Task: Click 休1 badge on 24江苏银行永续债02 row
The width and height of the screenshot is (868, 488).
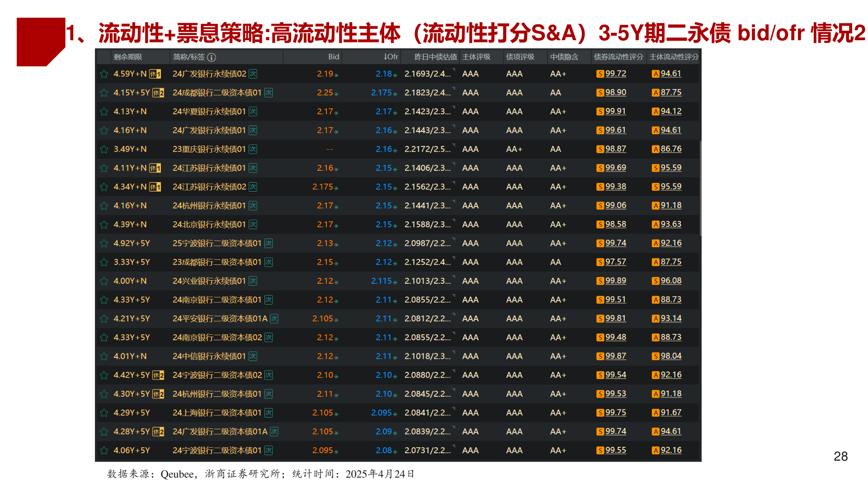Action: [x=155, y=187]
